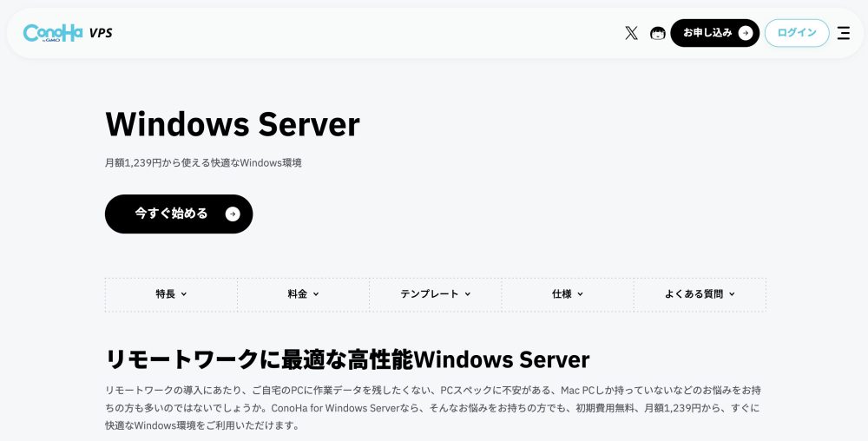Jump to the 特長 features section
This screenshot has width=868, height=441.
[172, 294]
